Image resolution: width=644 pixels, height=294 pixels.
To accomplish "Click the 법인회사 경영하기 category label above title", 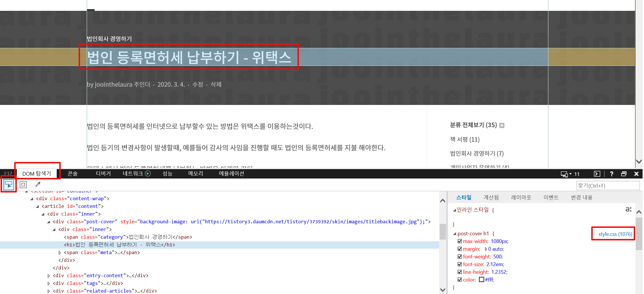I will click(109, 39).
